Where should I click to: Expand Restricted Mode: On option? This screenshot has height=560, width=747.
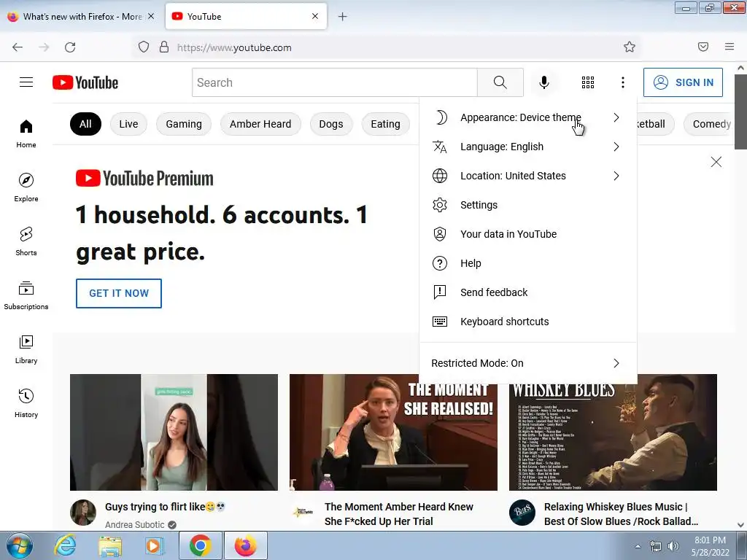(528, 363)
